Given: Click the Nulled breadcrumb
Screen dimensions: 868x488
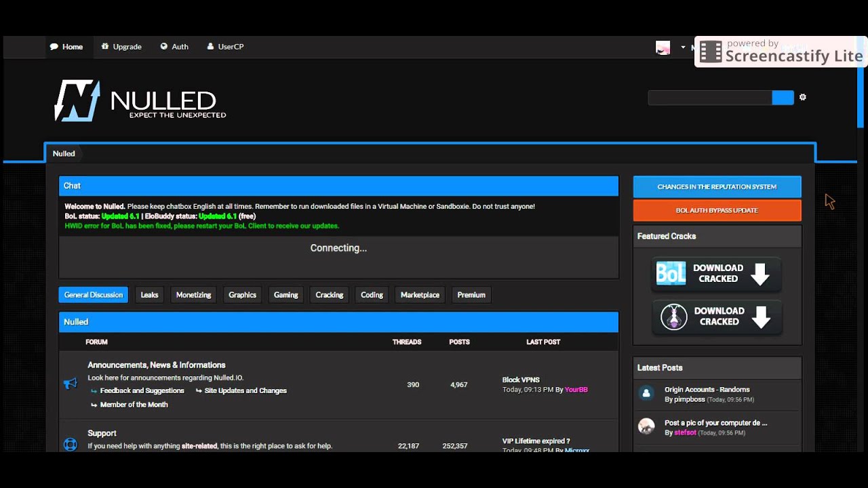Looking at the screenshot, I should pyautogui.click(x=64, y=154).
